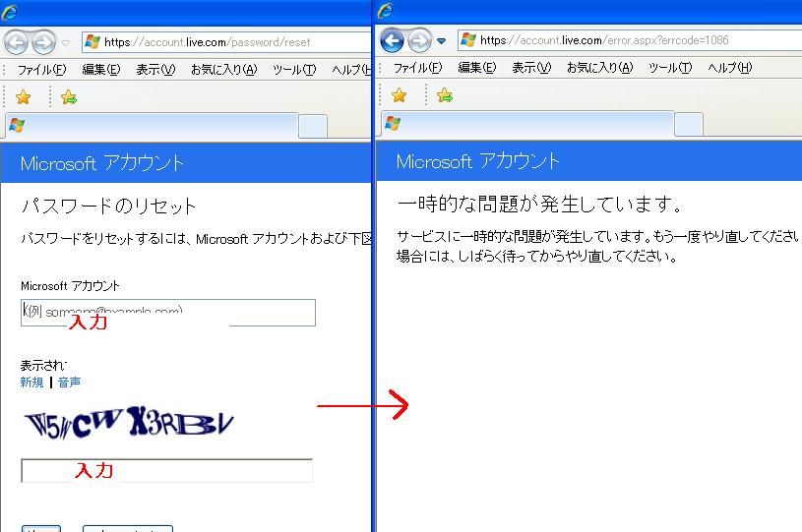
Task: Open ファイル(F) menu in right window
Action: click(x=418, y=68)
